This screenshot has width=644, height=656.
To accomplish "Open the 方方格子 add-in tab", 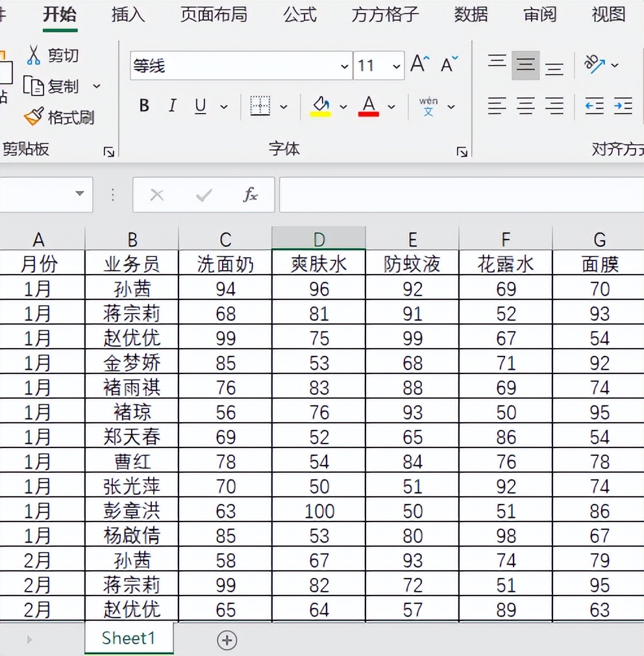I will point(385,15).
